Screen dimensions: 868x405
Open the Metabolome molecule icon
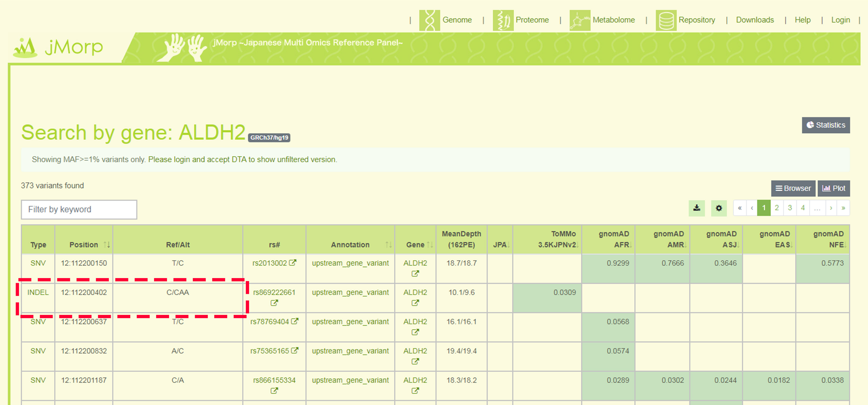580,20
